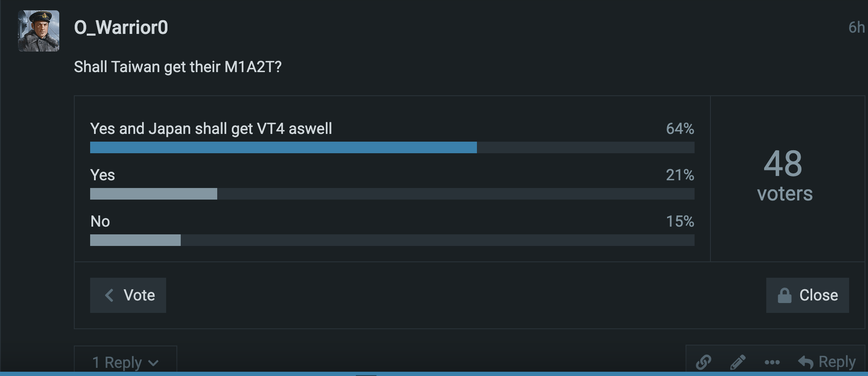Click the chevron beside 1 Reply

pyautogui.click(x=153, y=363)
